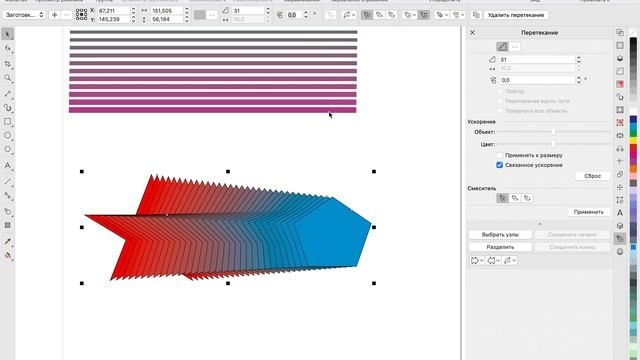Select the Interactive Fill bucket tool
Screen dimensions: 640x360
click(7, 256)
